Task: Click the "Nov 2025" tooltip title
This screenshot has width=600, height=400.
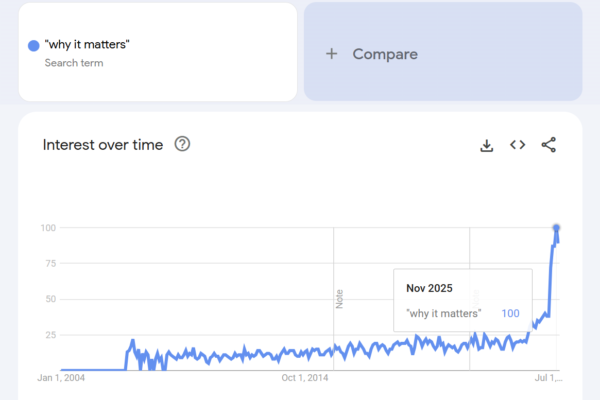Action: [x=429, y=288]
